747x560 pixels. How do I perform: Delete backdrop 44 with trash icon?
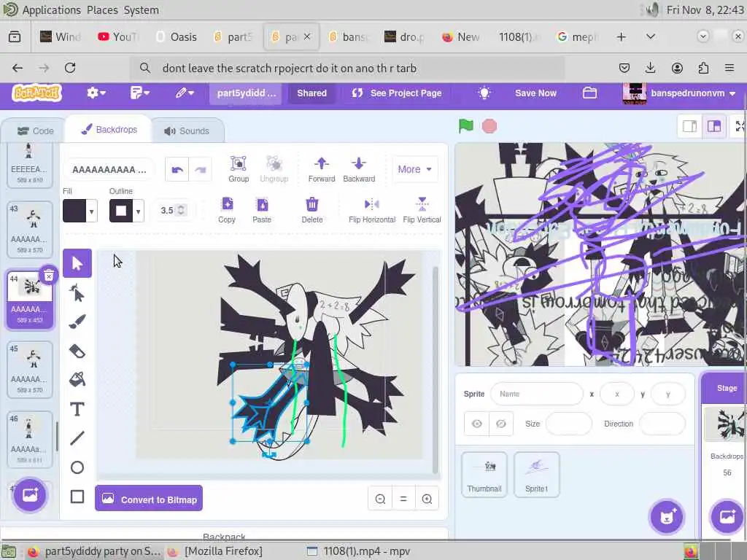pyautogui.click(x=48, y=275)
